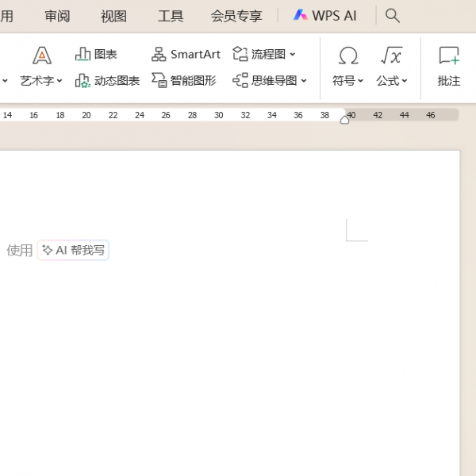Click the WPS AI button
This screenshot has width=476, height=476.
pyautogui.click(x=325, y=15)
